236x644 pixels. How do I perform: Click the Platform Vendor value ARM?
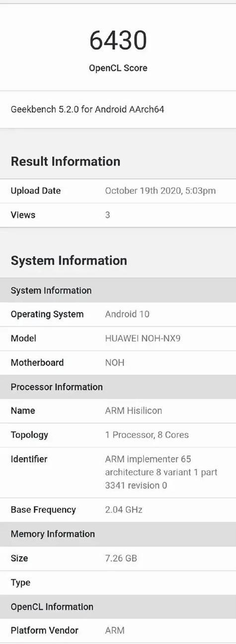click(115, 631)
